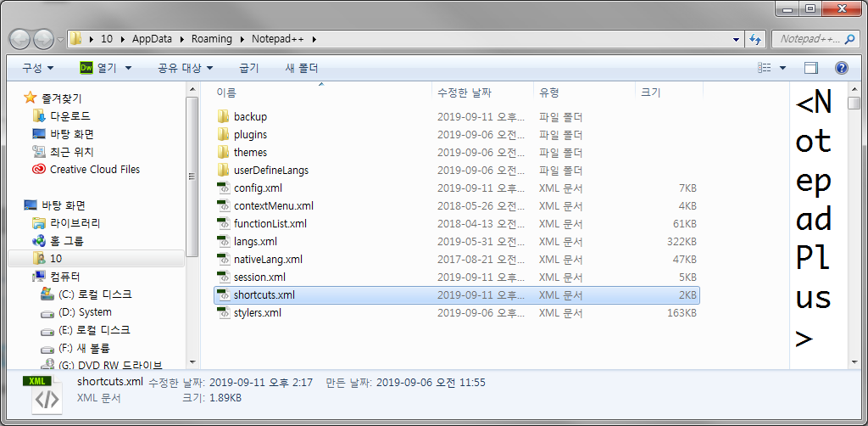Click the preview pane scrollbar down arrow
Image resolution: width=868 pixels, height=426 pixels.
[854, 362]
